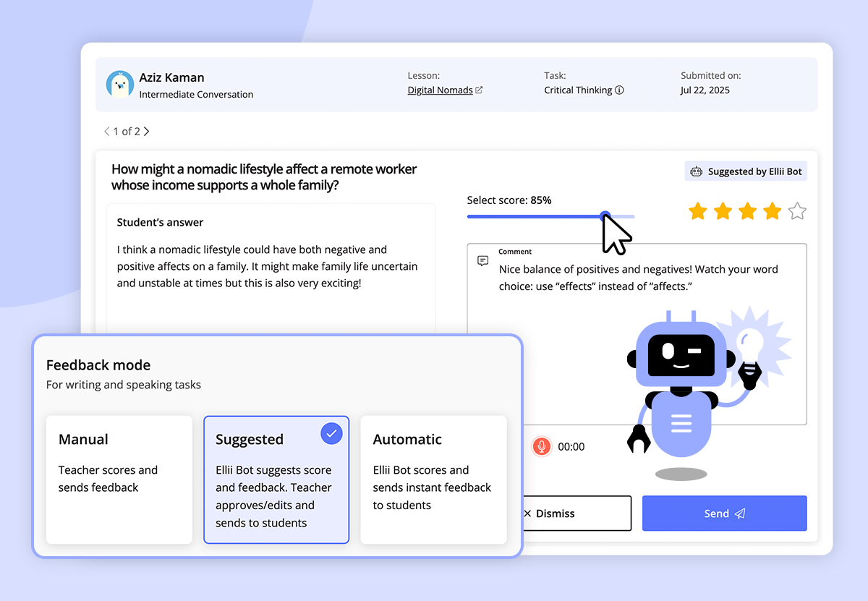Select Automatic feedback mode card
The image size is (868, 601).
click(433, 479)
